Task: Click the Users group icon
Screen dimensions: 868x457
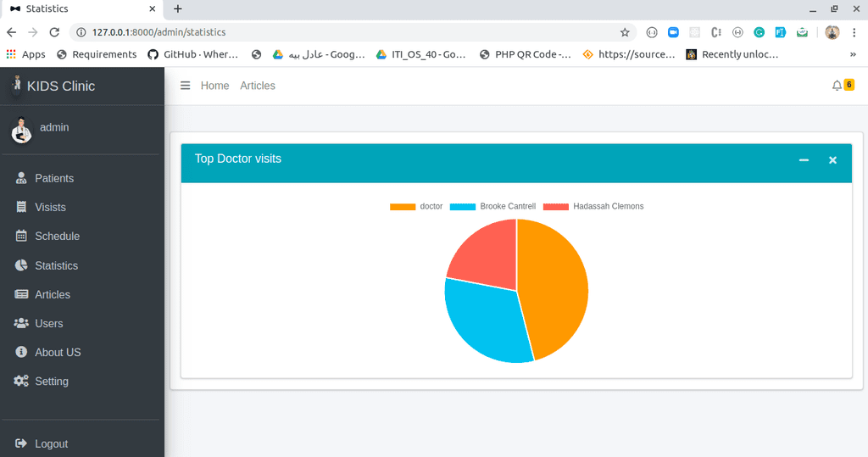Action: (x=21, y=323)
